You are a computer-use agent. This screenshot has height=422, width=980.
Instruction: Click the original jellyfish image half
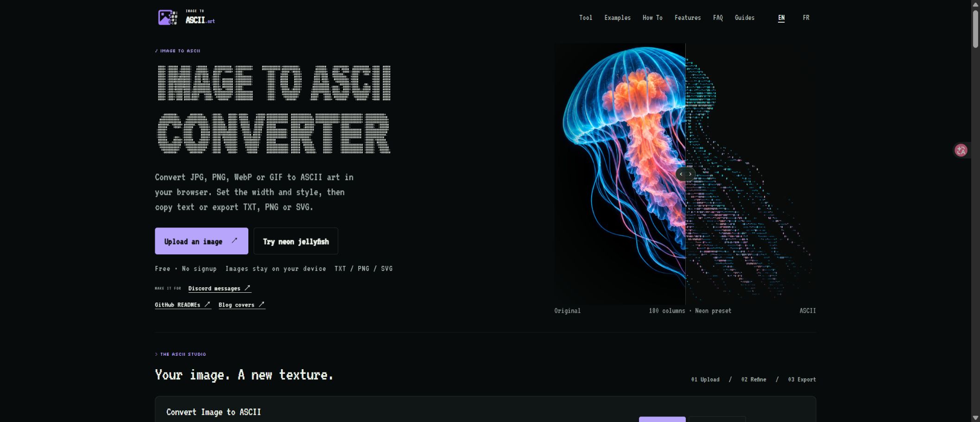[x=620, y=174]
